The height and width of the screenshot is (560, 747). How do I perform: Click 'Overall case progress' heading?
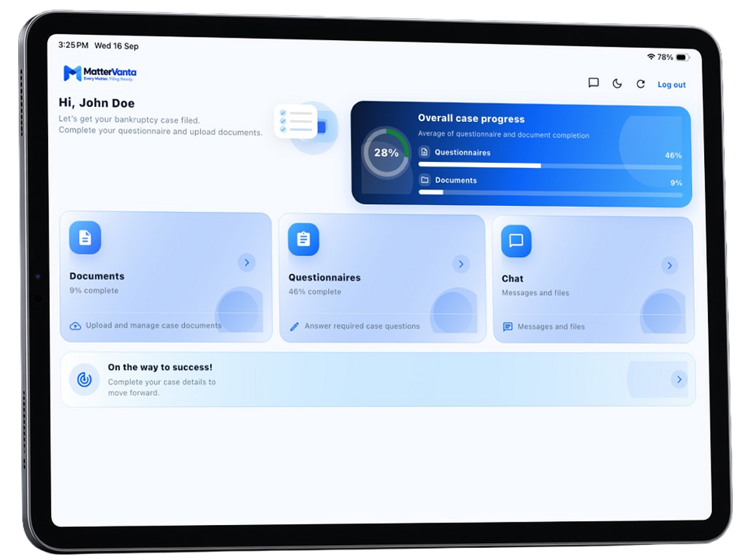click(471, 119)
